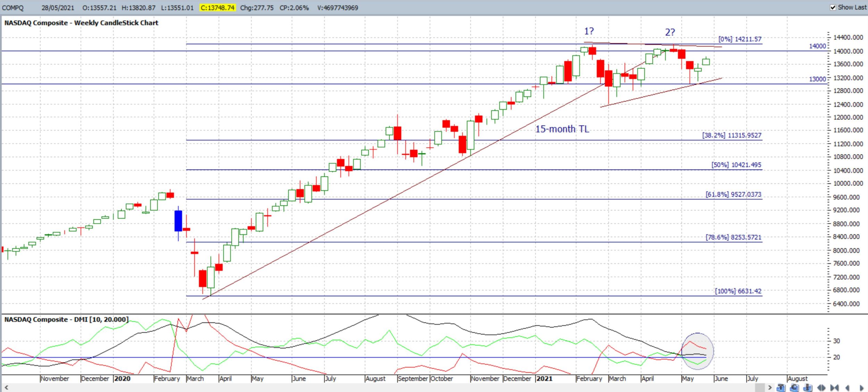
Task: Click the circled DMI crossover in May 2021
Action: click(698, 351)
